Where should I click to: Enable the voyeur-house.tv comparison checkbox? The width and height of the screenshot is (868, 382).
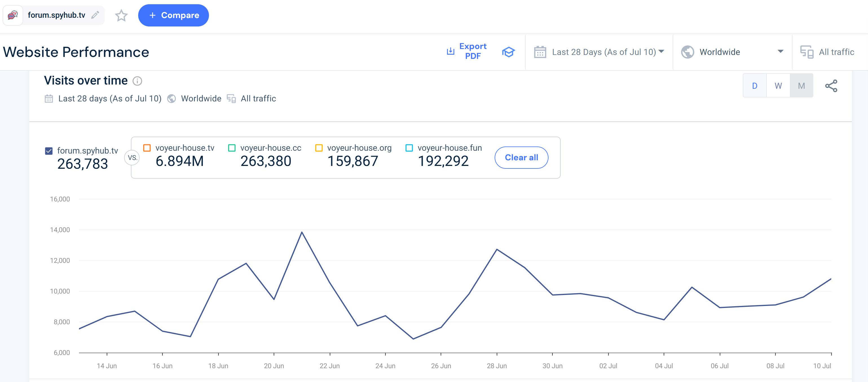147,148
